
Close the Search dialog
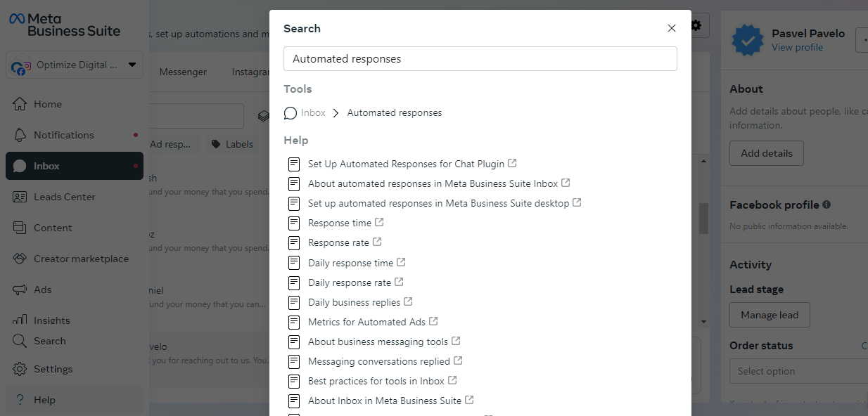click(x=672, y=28)
